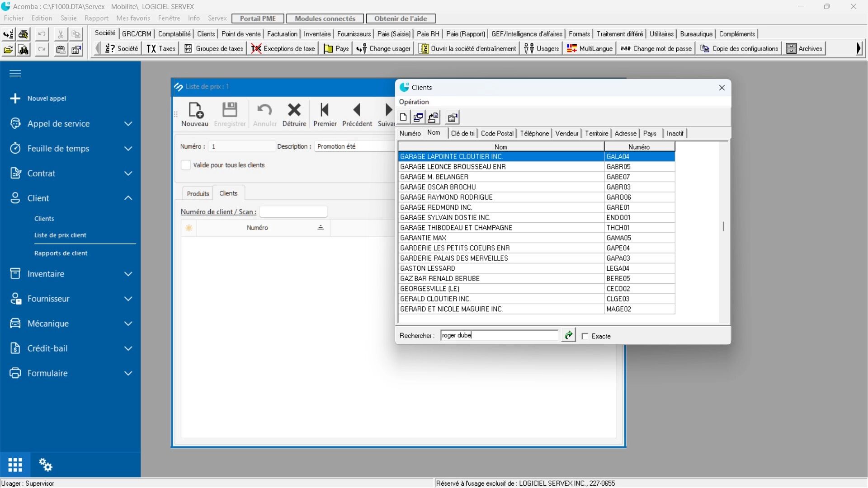Expand the Appel de service section
This screenshot has width=868, height=488.
tap(128, 124)
